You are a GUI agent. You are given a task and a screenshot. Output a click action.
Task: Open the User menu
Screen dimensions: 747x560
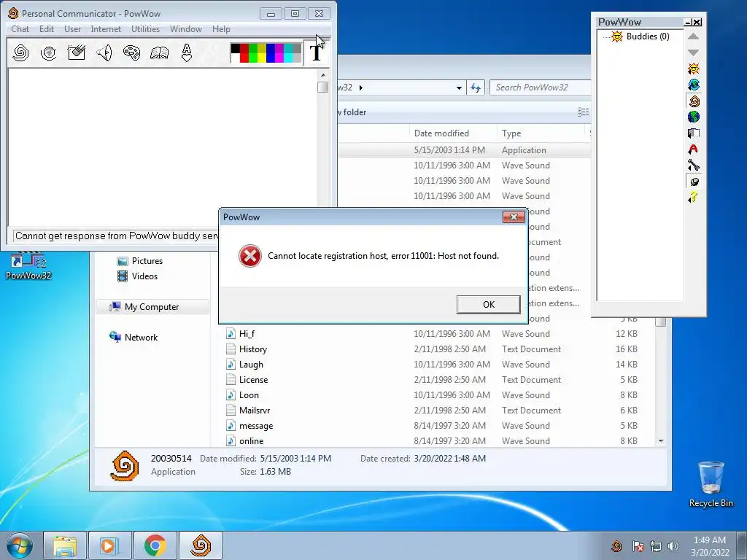coord(72,29)
